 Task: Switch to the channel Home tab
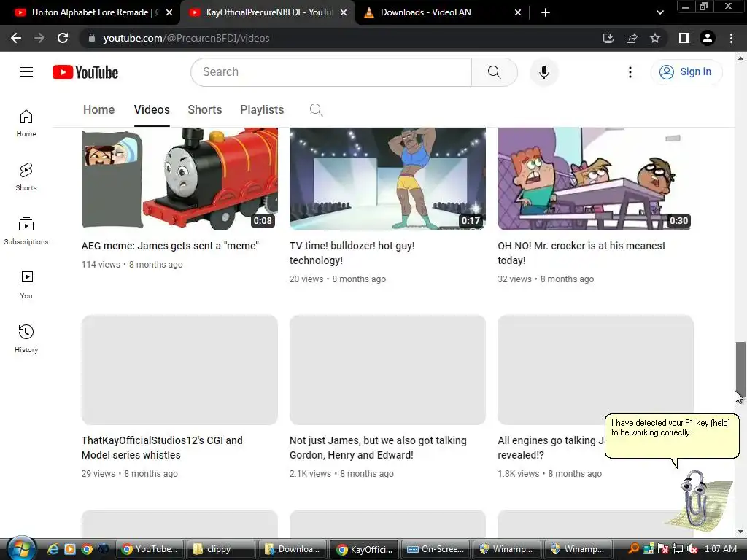98,109
